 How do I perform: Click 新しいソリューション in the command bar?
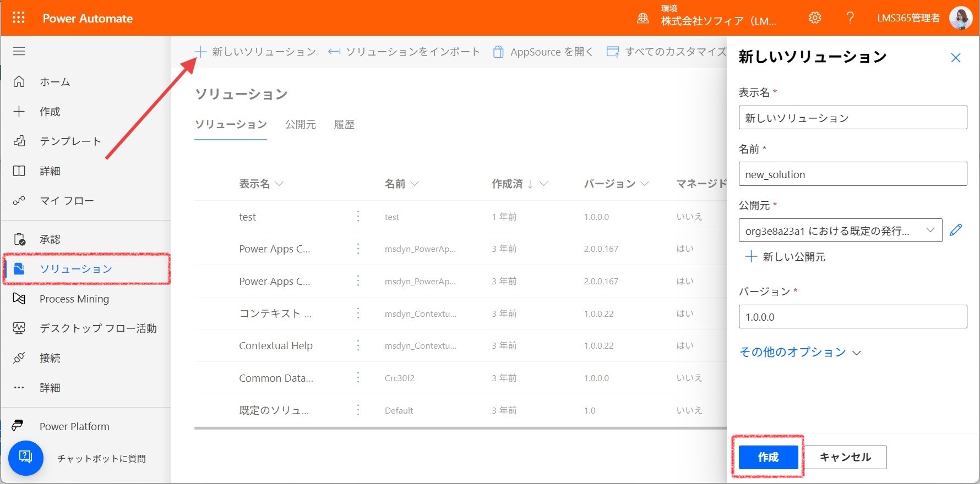tap(255, 52)
